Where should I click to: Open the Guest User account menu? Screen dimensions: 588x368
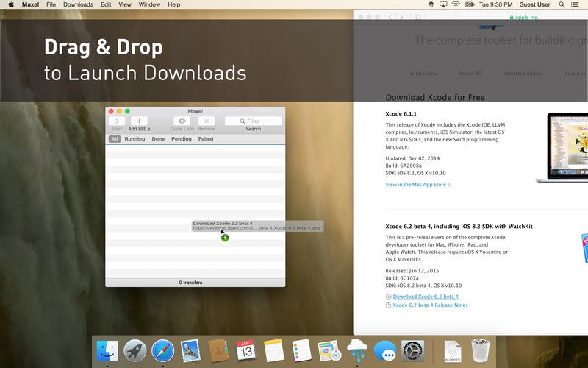(x=535, y=4)
